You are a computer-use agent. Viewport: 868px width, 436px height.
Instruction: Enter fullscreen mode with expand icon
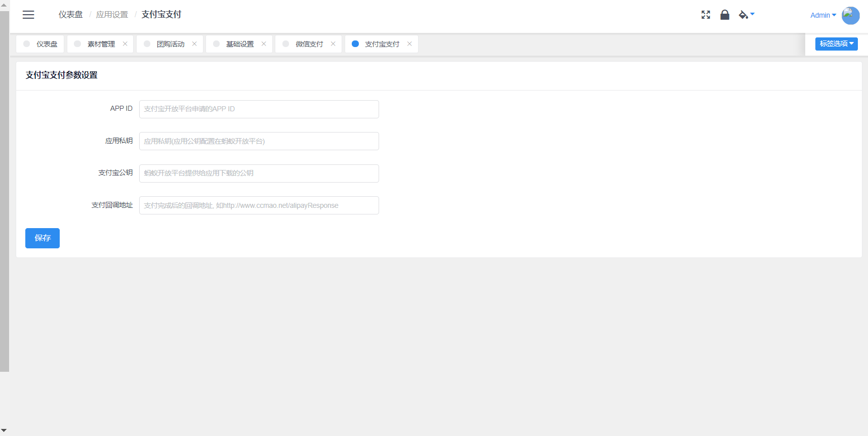click(706, 15)
